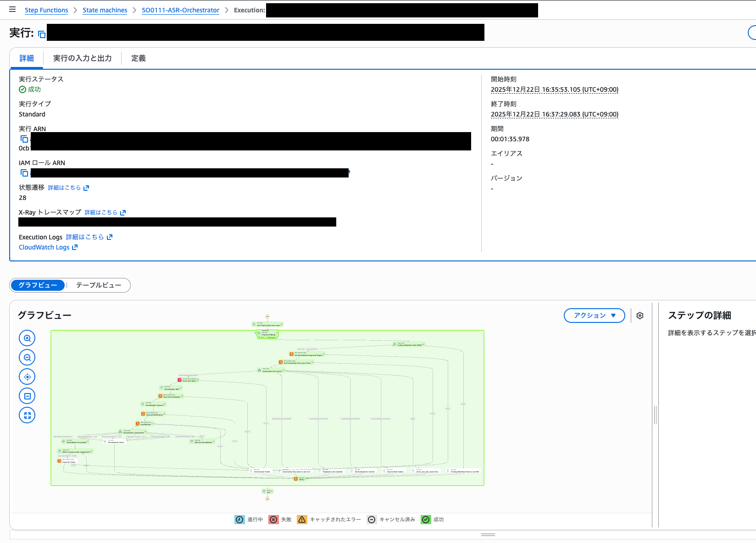Navigate to State machines breadcrumb
Viewport: 756px width, 543px height.
[x=105, y=10]
